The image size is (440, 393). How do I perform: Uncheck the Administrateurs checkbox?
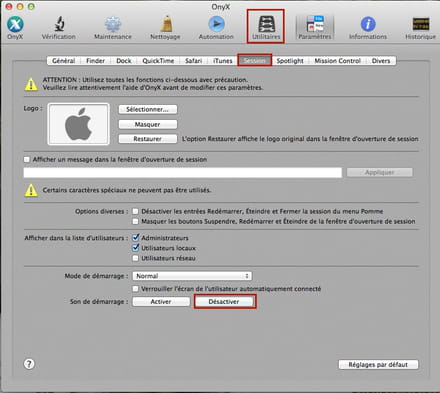click(x=135, y=238)
